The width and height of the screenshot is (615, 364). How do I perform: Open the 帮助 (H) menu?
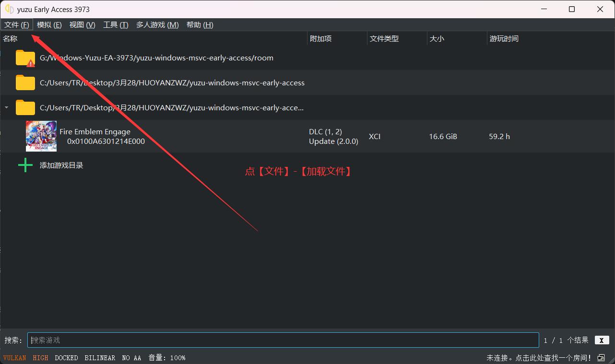pyautogui.click(x=200, y=25)
